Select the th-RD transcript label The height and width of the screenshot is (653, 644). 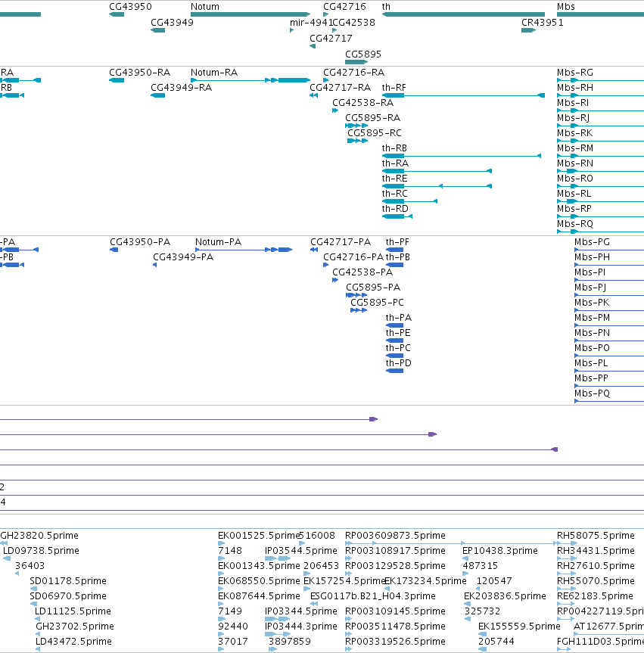pyautogui.click(x=395, y=209)
